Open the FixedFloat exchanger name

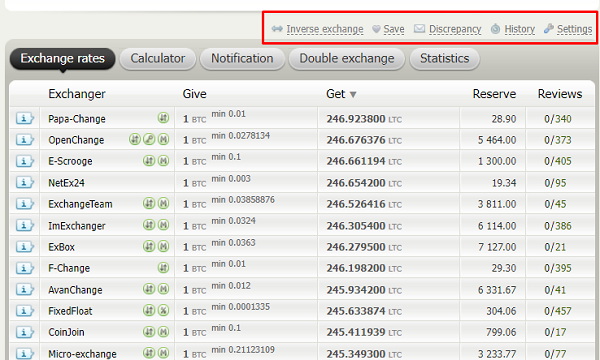point(70,311)
